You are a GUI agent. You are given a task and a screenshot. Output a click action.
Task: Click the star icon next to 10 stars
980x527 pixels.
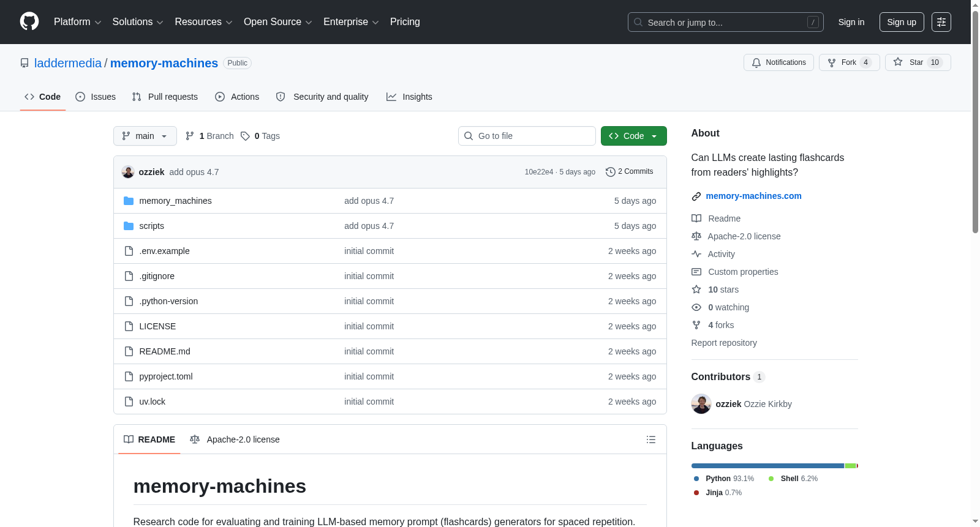click(696, 290)
